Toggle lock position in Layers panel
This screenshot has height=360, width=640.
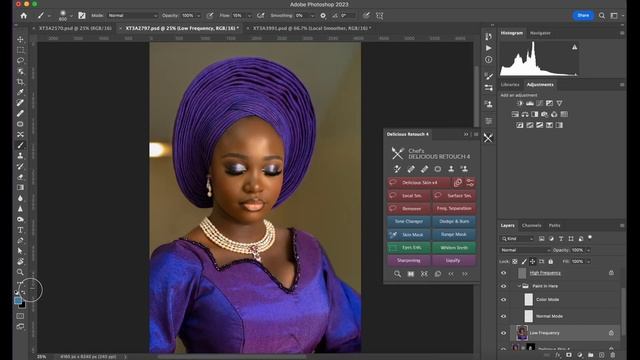click(x=533, y=262)
